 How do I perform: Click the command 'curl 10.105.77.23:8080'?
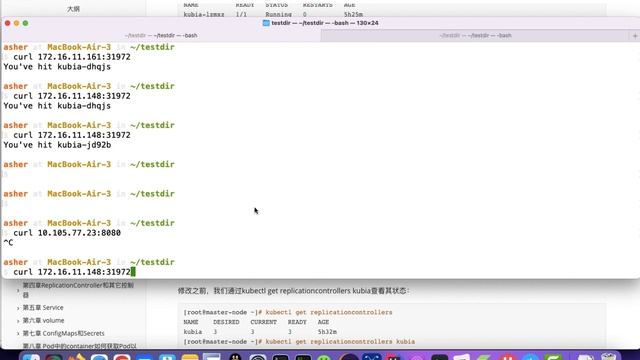point(67,233)
